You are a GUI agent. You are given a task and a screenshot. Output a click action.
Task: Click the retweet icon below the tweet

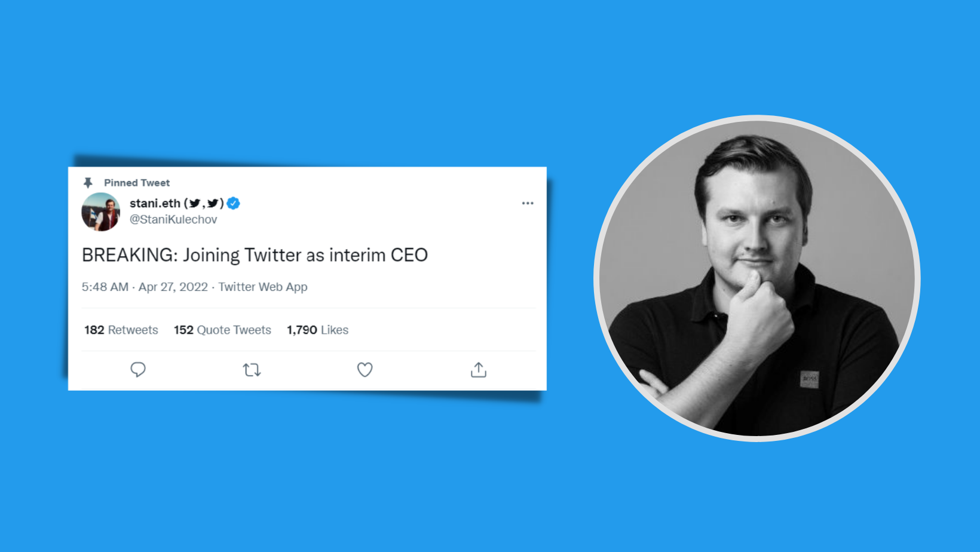pos(252,370)
